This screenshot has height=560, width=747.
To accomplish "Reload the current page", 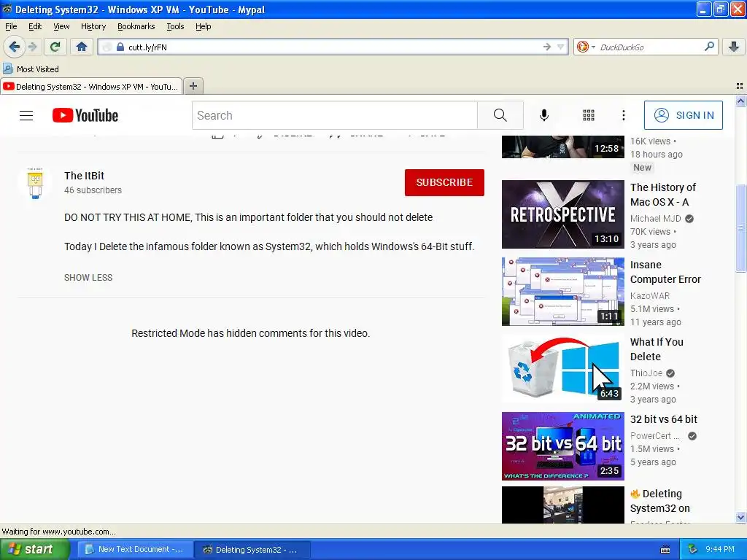I will point(55,47).
